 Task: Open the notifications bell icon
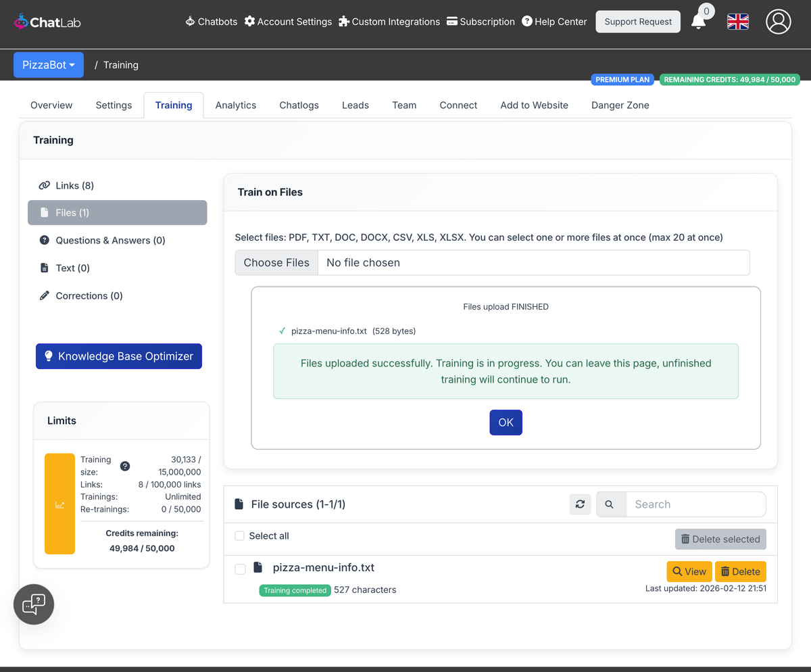(x=699, y=21)
